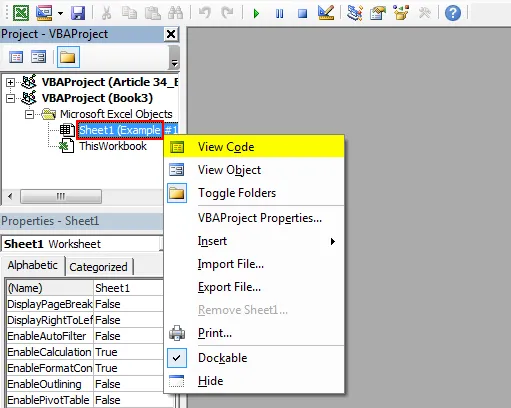
Task: Click the Project panel horizontal scrollbar thumb
Action: [61, 196]
